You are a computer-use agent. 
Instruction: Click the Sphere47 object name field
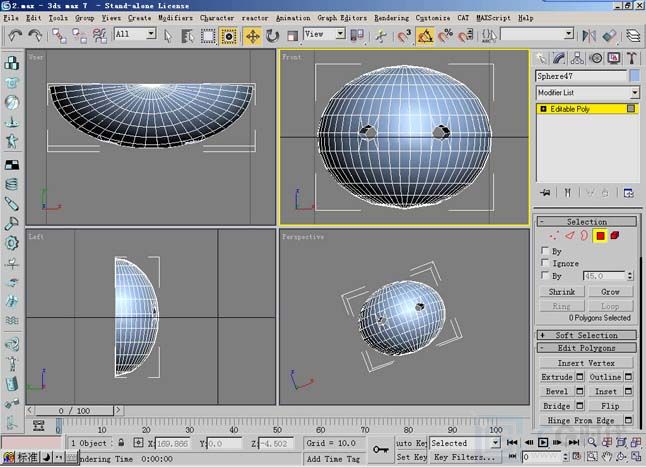click(581, 76)
